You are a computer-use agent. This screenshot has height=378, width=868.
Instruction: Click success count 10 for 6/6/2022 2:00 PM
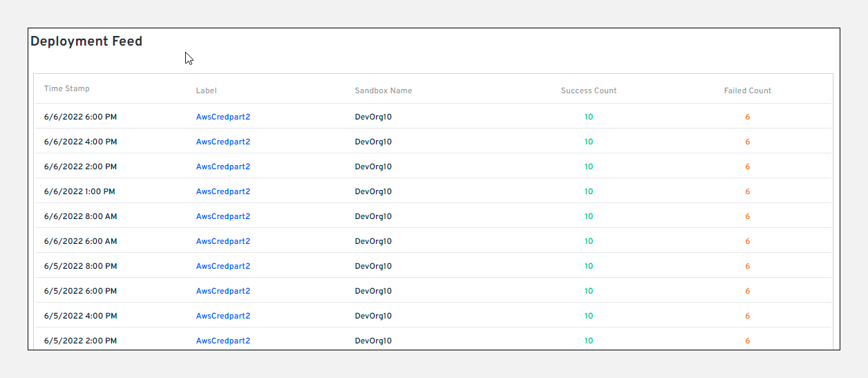589,167
